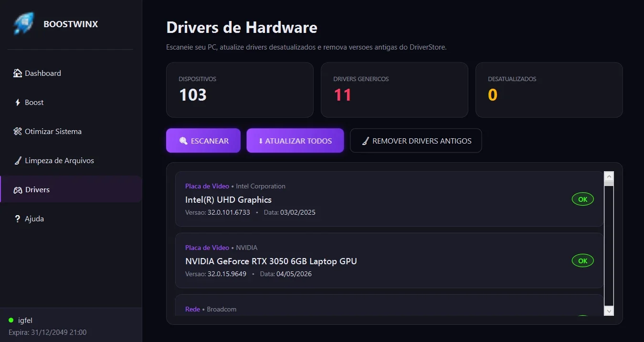Open Otimizar Sistema in the sidebar

[71, 131]
